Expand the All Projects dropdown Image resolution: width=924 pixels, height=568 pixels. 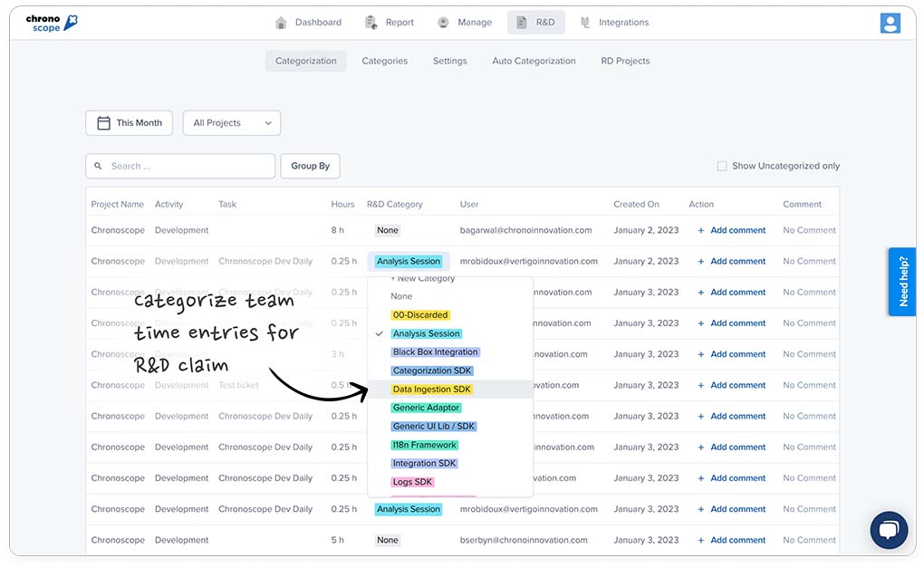tap(232, 122)
